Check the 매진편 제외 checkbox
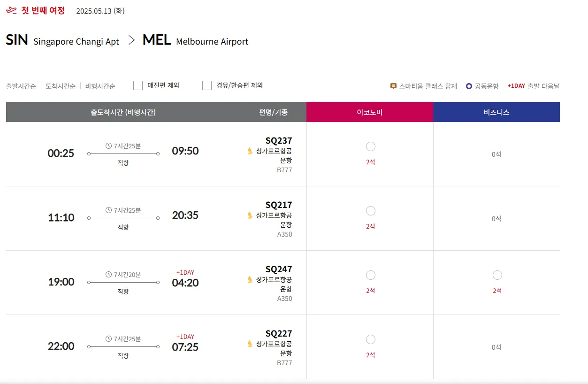Screen dimensions: 588x384 pos(138,85)
